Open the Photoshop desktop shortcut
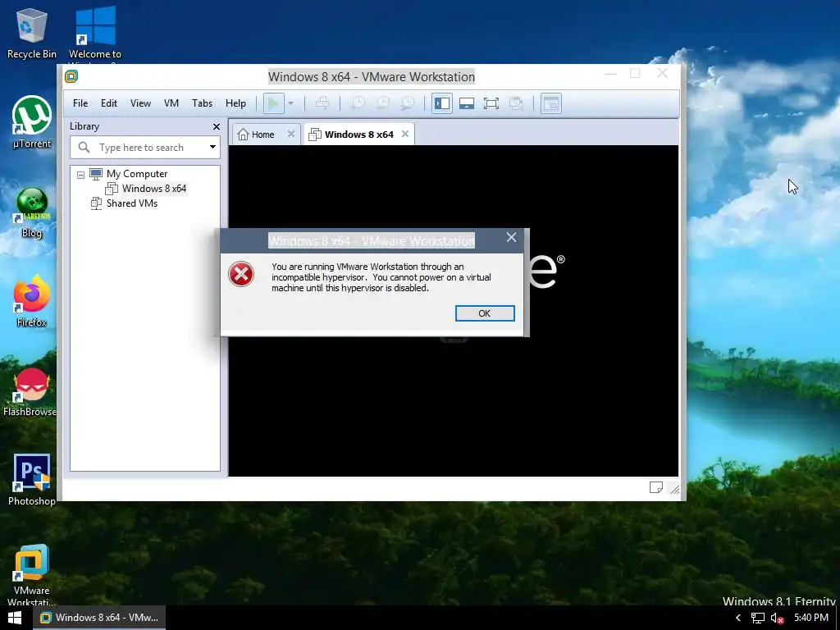The height and width of the screenshot is (630, 840). [x=32, y=480]
